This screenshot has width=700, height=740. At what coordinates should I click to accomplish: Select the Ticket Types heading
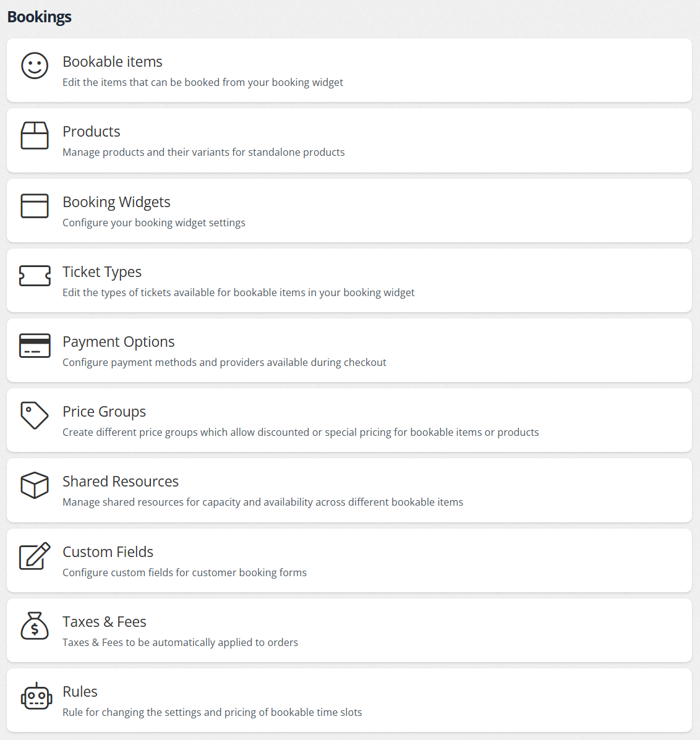102,272
